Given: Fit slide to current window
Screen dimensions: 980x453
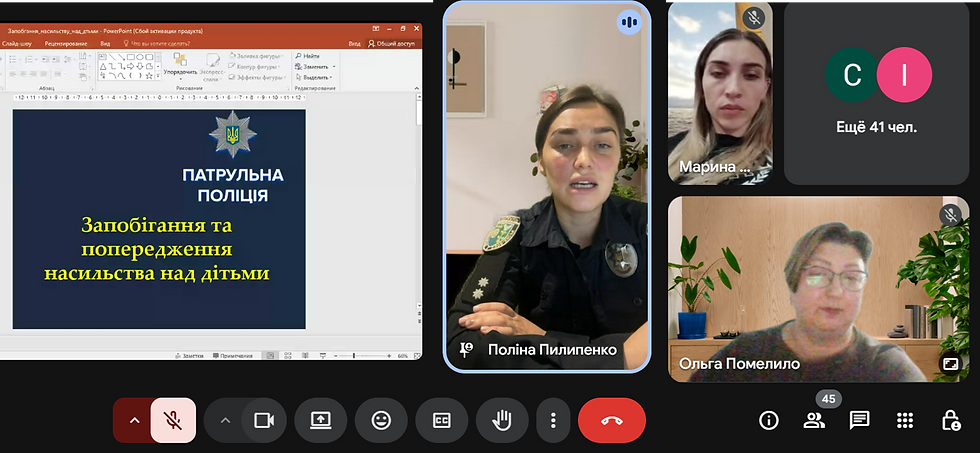Looking at the screenshot, I should 416,356.
